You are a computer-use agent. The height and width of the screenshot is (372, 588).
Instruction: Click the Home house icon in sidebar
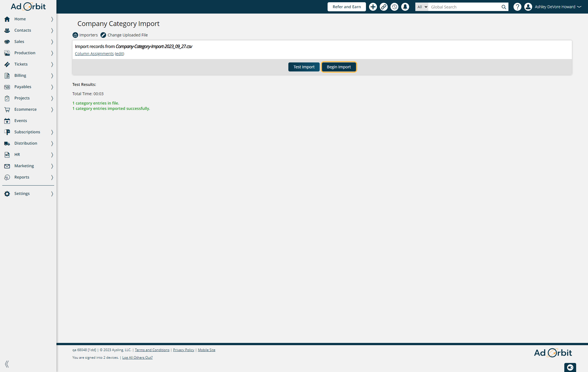coord(7,19)
